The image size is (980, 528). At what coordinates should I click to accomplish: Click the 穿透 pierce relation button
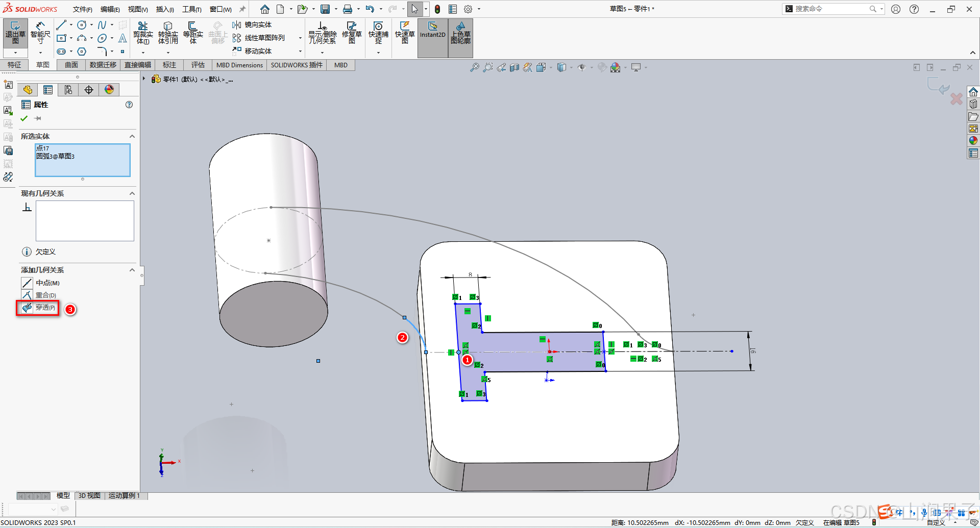coord(38,308)
